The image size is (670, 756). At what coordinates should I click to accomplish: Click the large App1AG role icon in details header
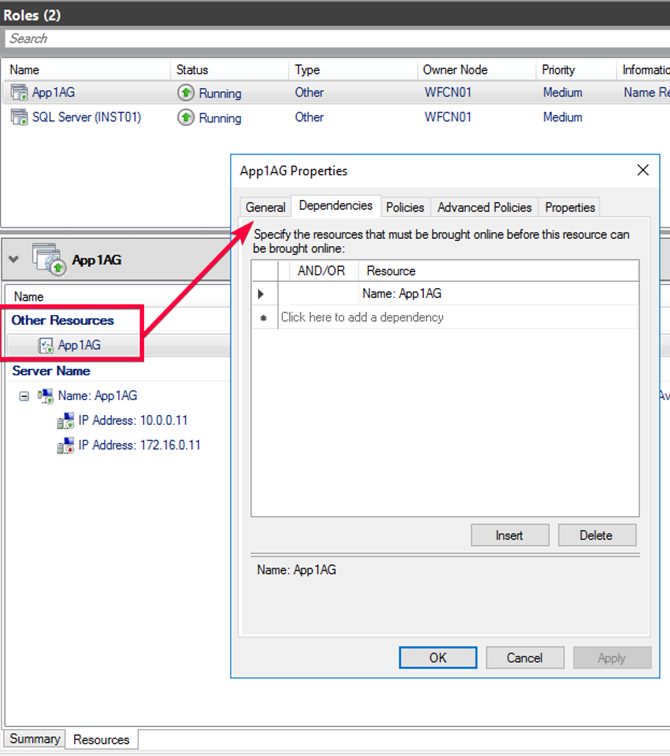(x=49, y=259)
